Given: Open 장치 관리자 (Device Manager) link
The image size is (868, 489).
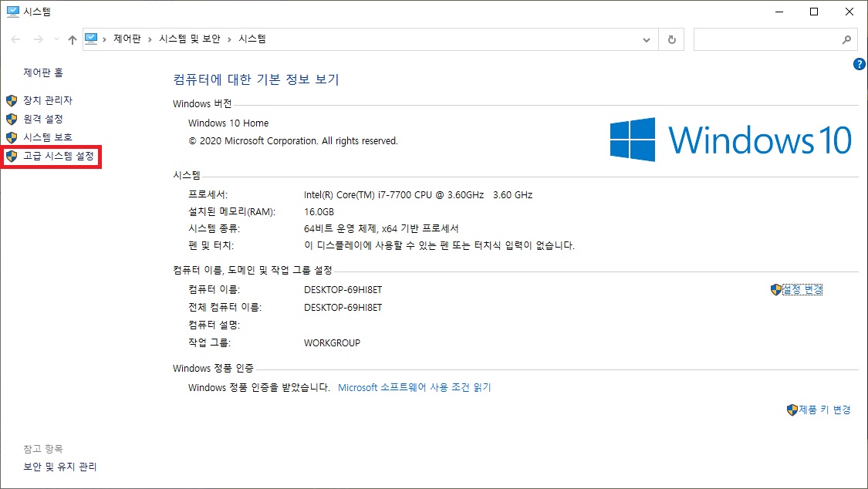Looking at the screenshot, I should (x=48, y=100).
